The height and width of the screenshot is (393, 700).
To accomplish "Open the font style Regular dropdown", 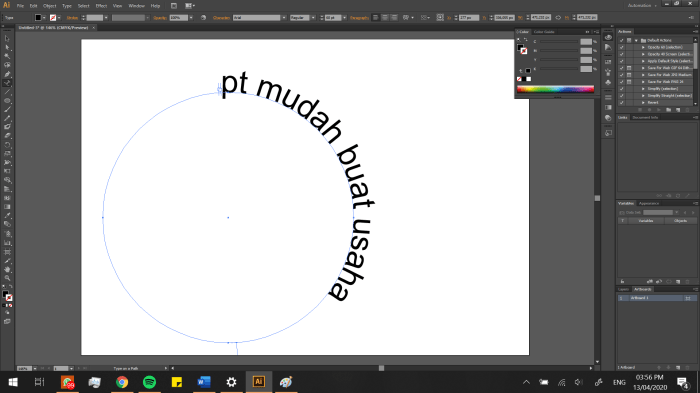I will (x=313, y=18).
